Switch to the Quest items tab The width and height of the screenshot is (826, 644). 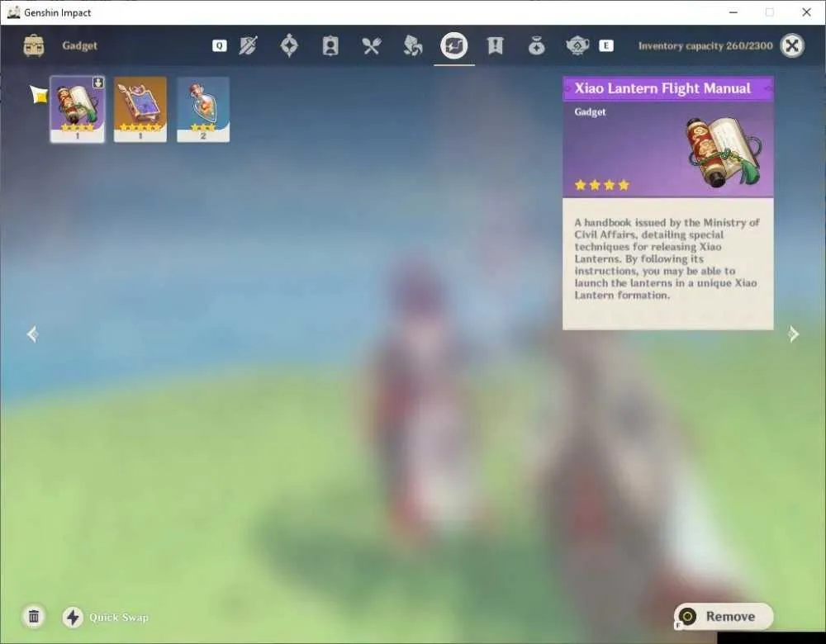[x=495, y=45]
